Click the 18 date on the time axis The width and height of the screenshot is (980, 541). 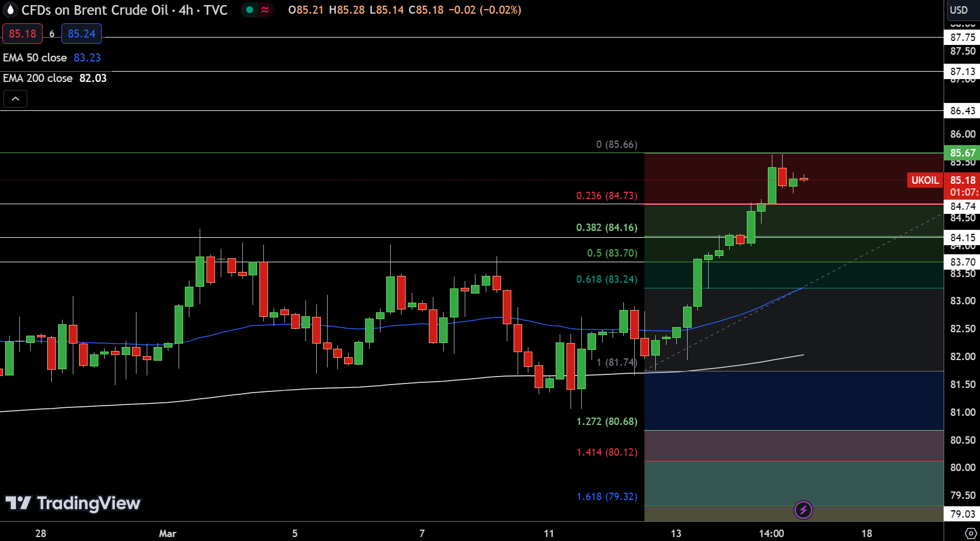coord(867,534)
